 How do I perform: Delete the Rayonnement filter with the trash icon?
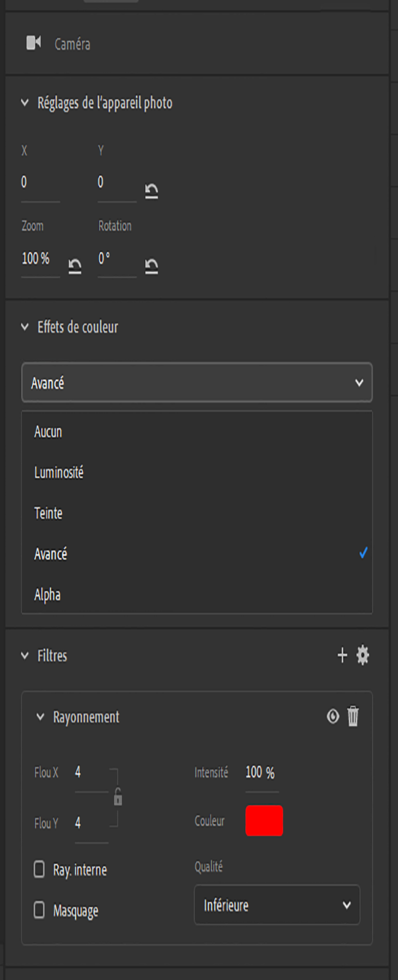(x=353, y=718)
